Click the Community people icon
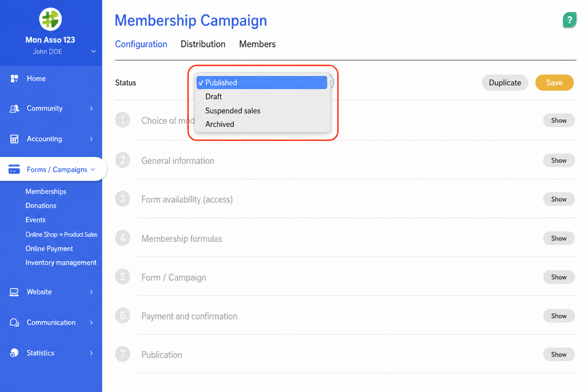 click(x=14, y=108)
